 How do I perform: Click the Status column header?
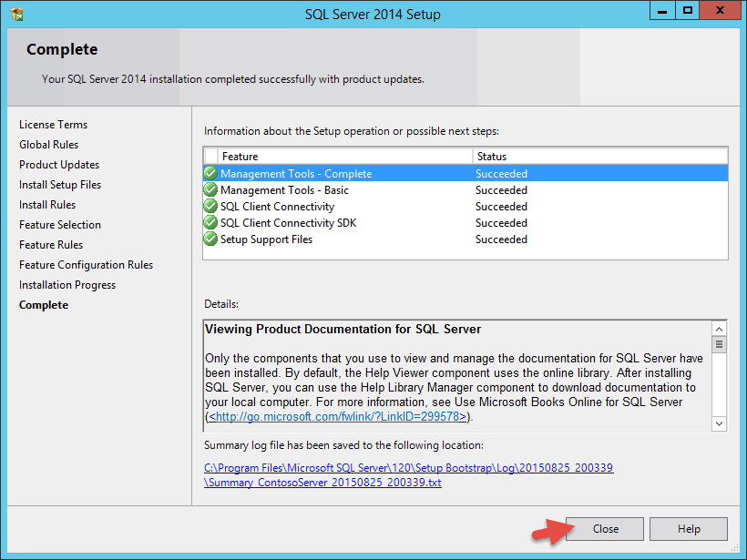point(600,157)
